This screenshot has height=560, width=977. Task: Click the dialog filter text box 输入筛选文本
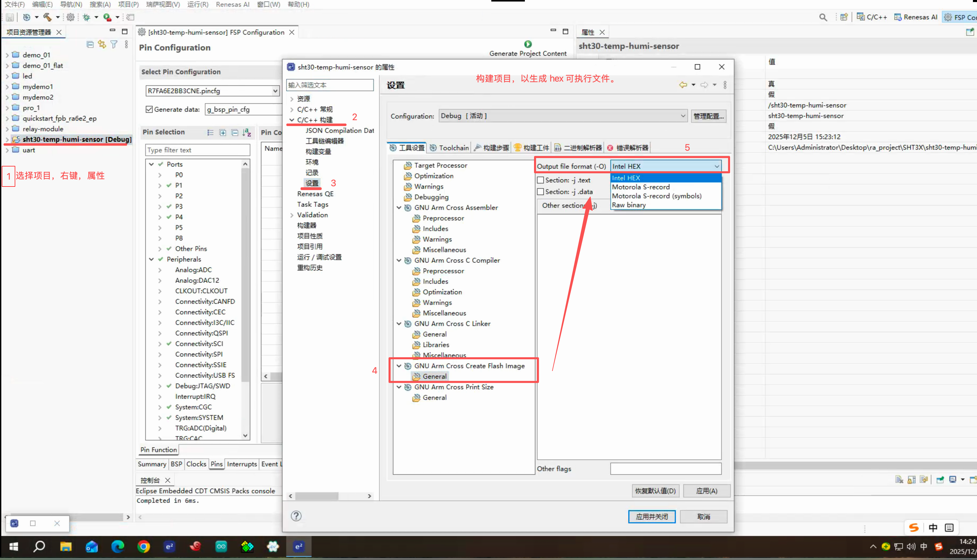coord(330,85)
